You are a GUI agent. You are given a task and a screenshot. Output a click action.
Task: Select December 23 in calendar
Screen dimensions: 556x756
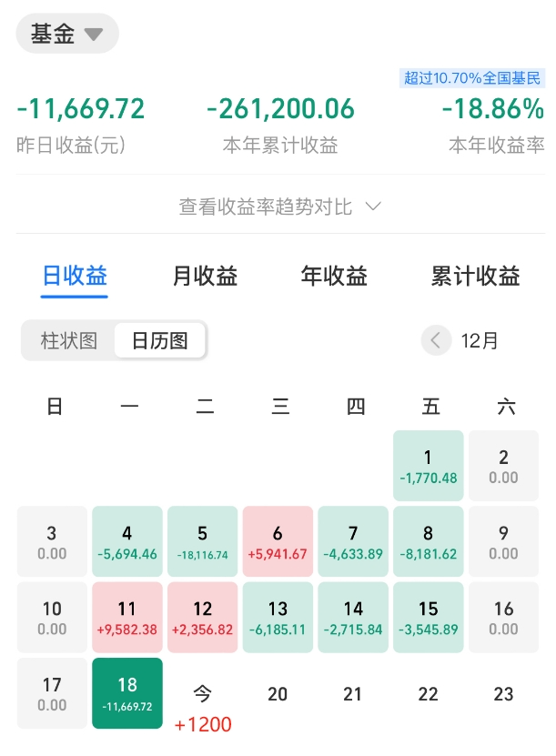click(503, 694)
